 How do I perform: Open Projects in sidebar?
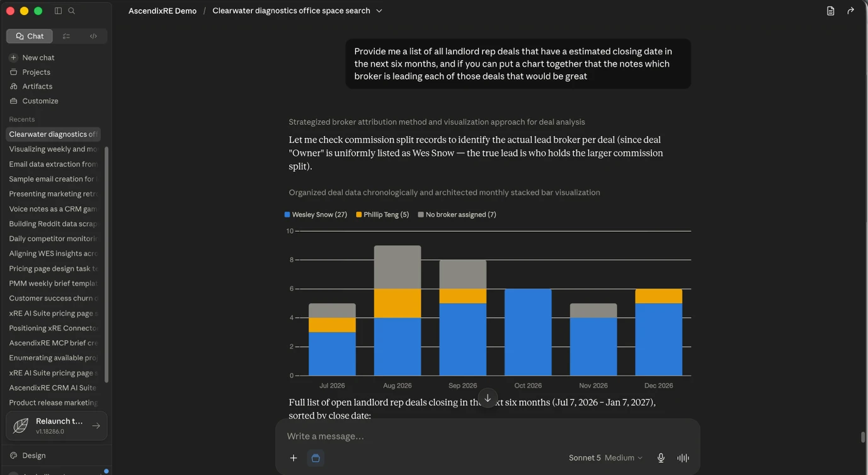click(36, 72)
